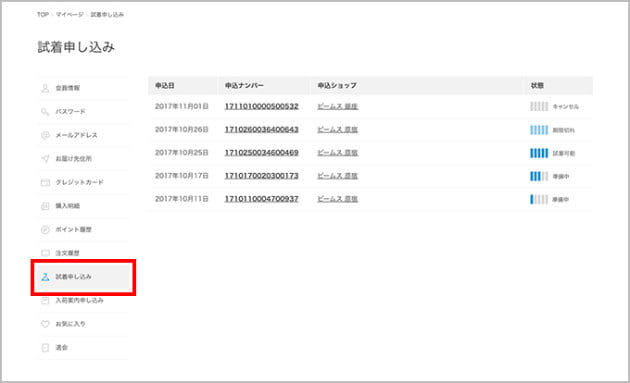Image resolution: width=630 pixels, height=383 pixels.
Task: Click the status text in the 10月26日 row
Action: [x=564, y=130]
